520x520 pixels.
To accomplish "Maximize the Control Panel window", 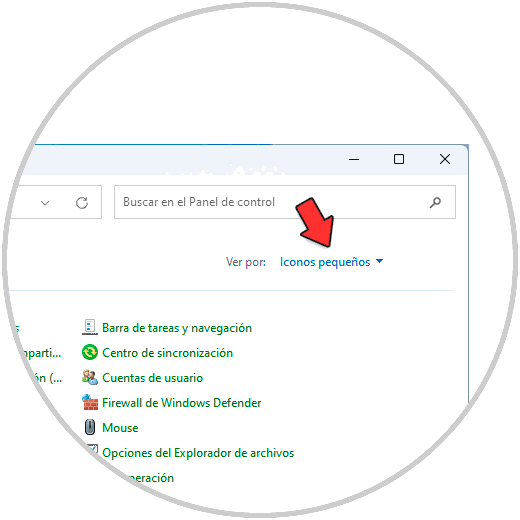I will point(399,159).
